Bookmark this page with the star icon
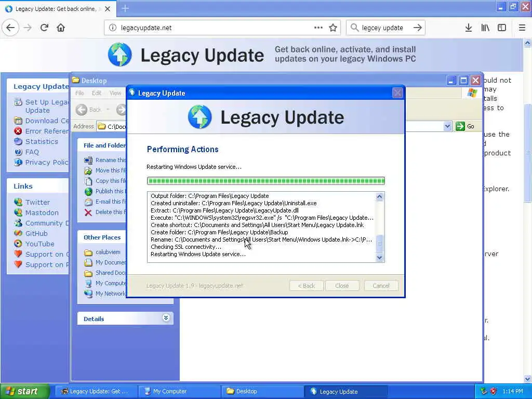532x399 pixels. coord(333,28)
